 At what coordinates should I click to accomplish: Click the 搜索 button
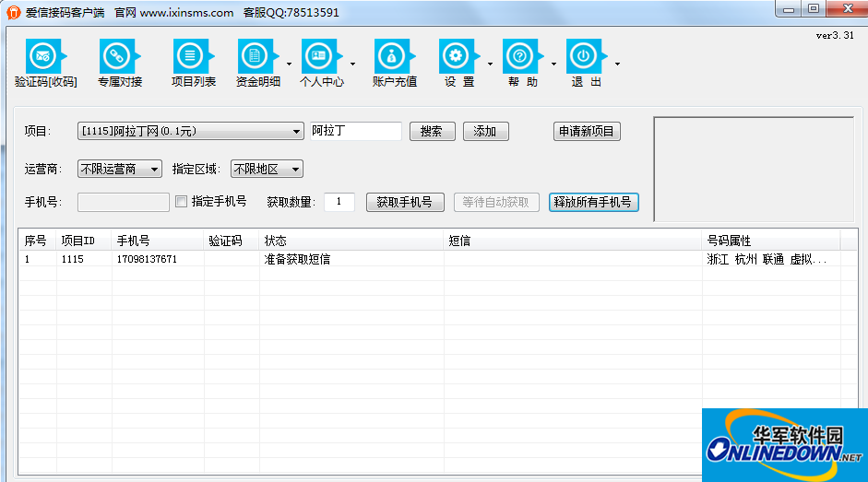433,131
